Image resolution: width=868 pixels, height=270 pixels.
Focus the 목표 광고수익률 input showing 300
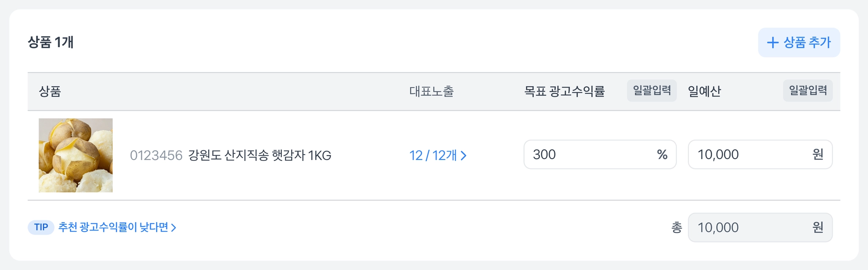click(x=589, y=155)
